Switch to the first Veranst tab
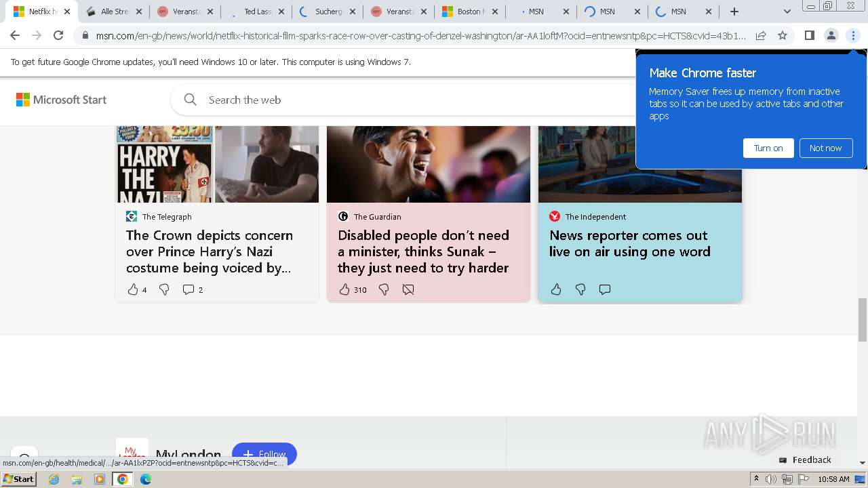Image resolution: width=868 pixels, height=488 pixels. 184,12
